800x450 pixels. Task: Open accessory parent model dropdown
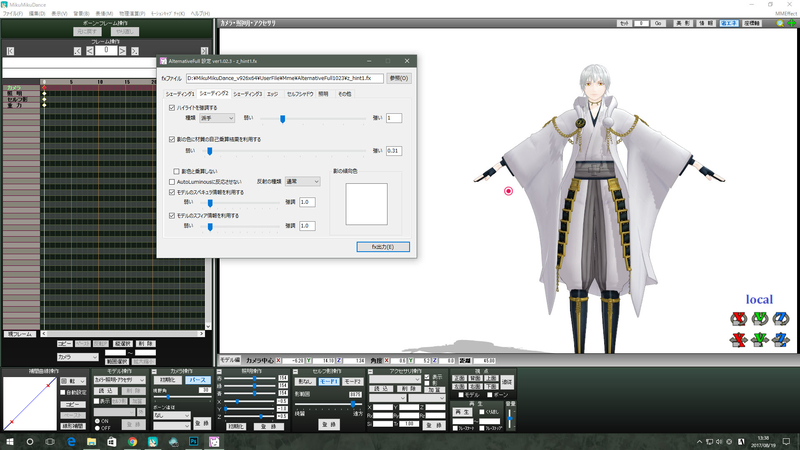pos(388,398)
